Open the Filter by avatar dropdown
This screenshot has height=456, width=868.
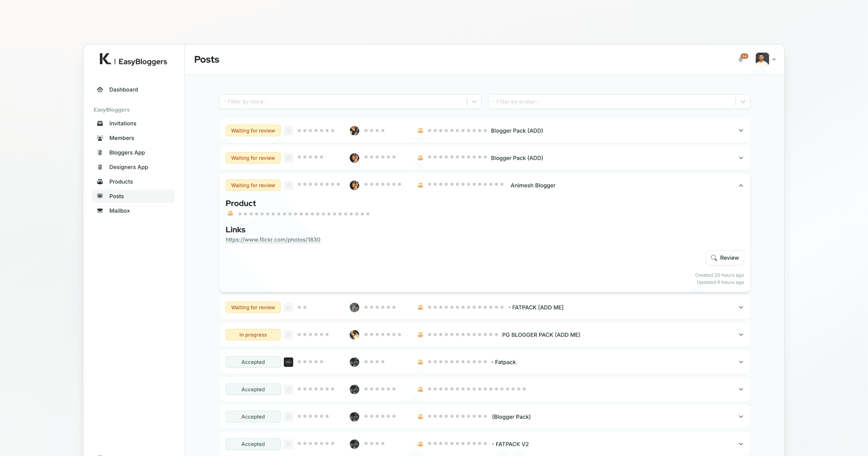(x=618, y=101)
